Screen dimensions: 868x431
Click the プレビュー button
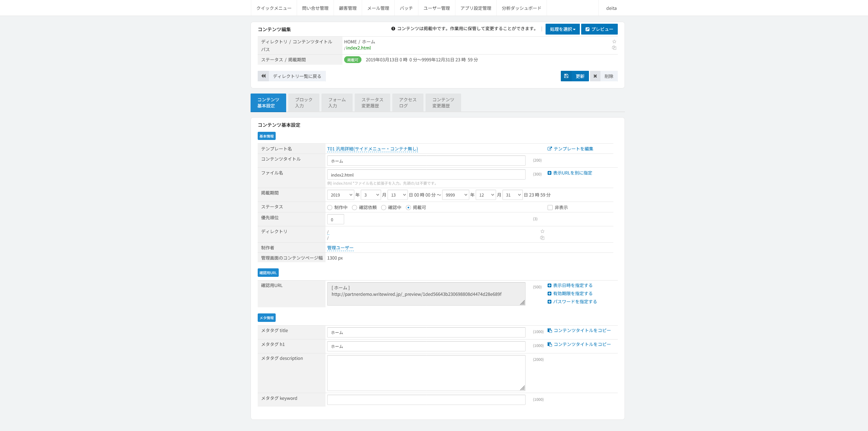point(599,29)
